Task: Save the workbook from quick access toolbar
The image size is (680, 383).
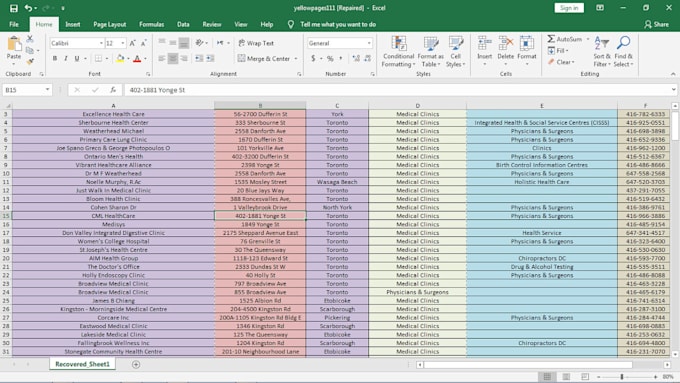Action: (13, 8)
